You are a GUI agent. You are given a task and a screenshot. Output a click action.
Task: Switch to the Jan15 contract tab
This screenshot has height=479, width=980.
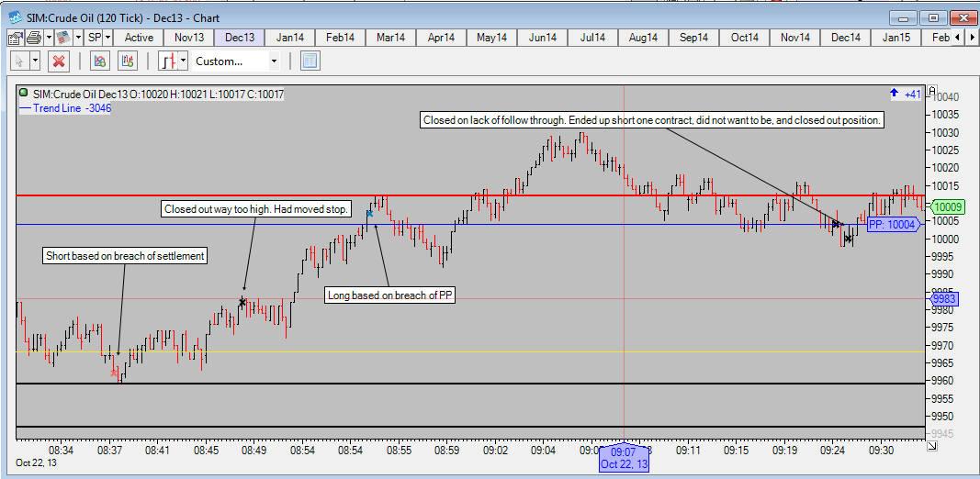(x=896, y=38)
